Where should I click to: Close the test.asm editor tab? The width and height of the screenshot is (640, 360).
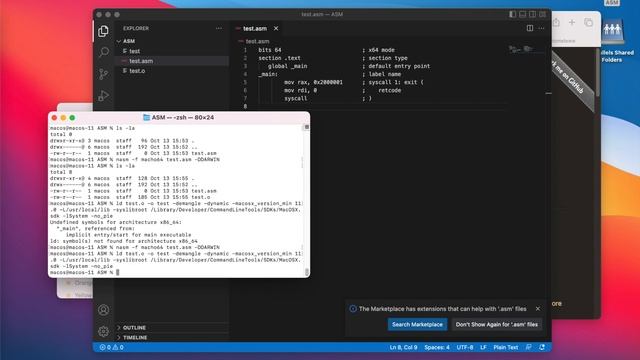[x=276, y=29]
